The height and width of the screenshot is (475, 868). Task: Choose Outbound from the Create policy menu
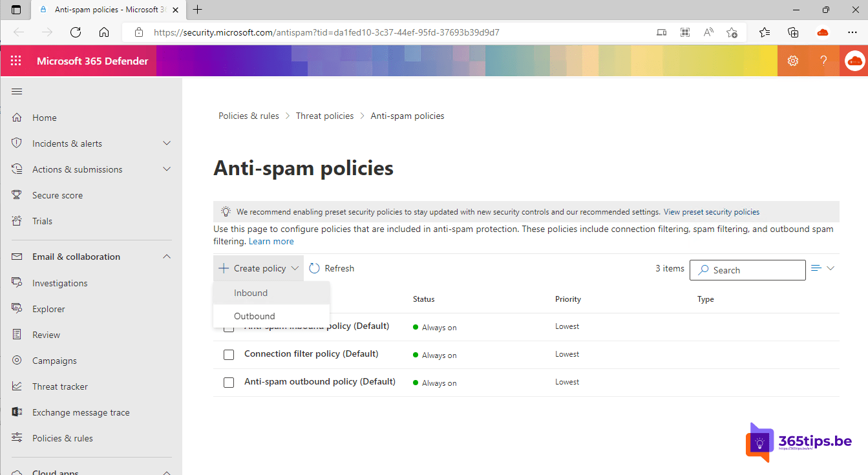254,316
